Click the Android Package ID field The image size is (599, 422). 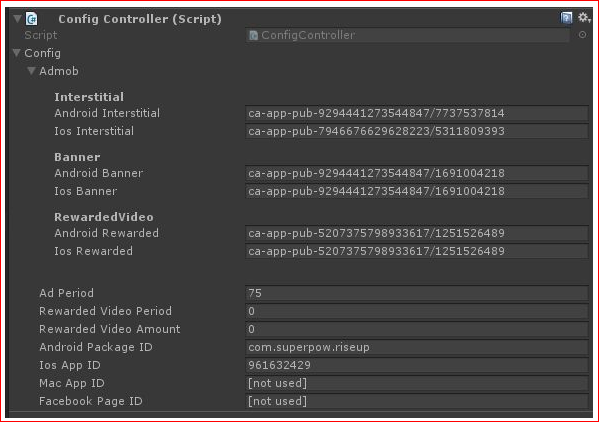click(416, 347)
